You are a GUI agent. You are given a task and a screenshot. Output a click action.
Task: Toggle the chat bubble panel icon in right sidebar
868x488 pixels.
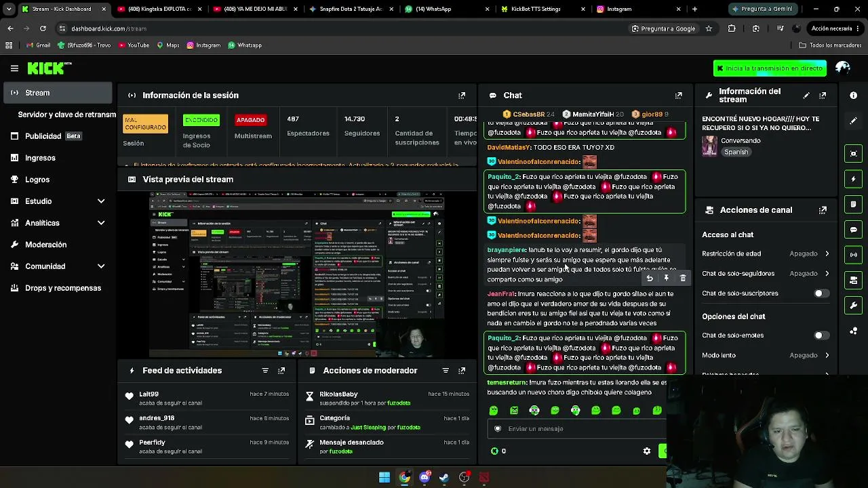click(x=854, y=230)
